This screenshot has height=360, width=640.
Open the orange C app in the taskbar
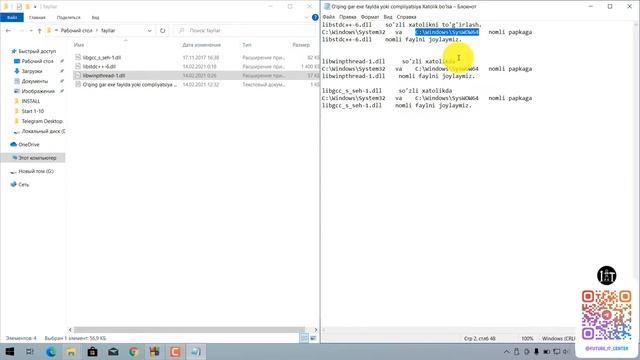[176, 351]
